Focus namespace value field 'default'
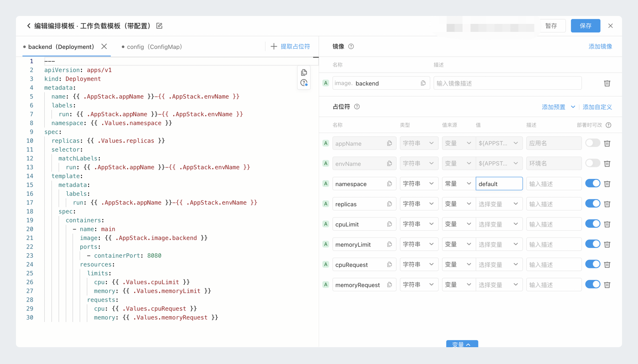 [x=499, y=184]
